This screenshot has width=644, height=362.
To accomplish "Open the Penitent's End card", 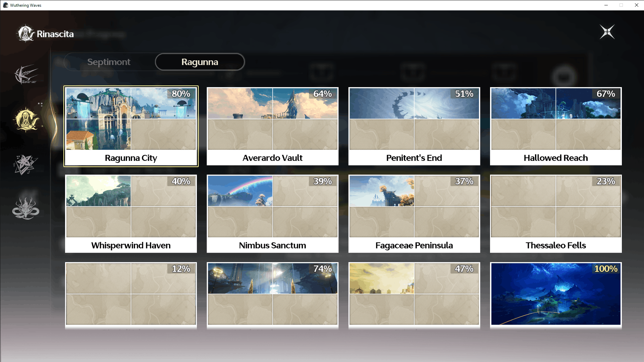I will (x=414, y=126).
